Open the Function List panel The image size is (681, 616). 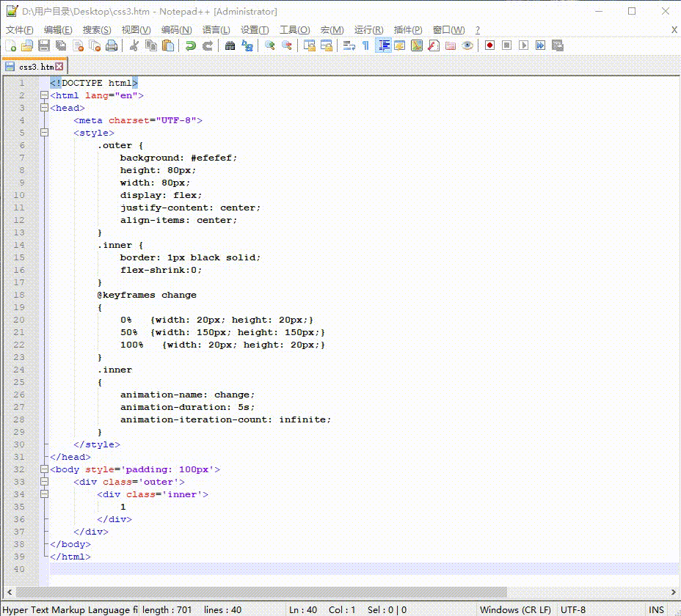pos(434,45)
